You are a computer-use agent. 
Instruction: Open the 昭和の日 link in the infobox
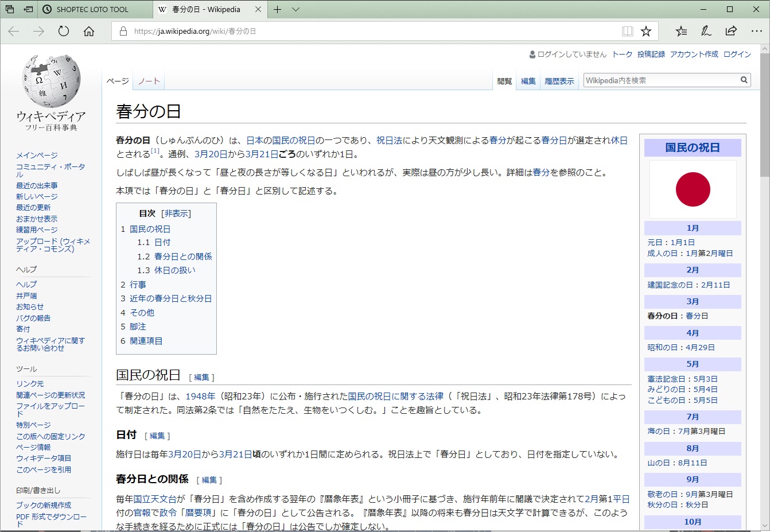click(x=664, y=348)
